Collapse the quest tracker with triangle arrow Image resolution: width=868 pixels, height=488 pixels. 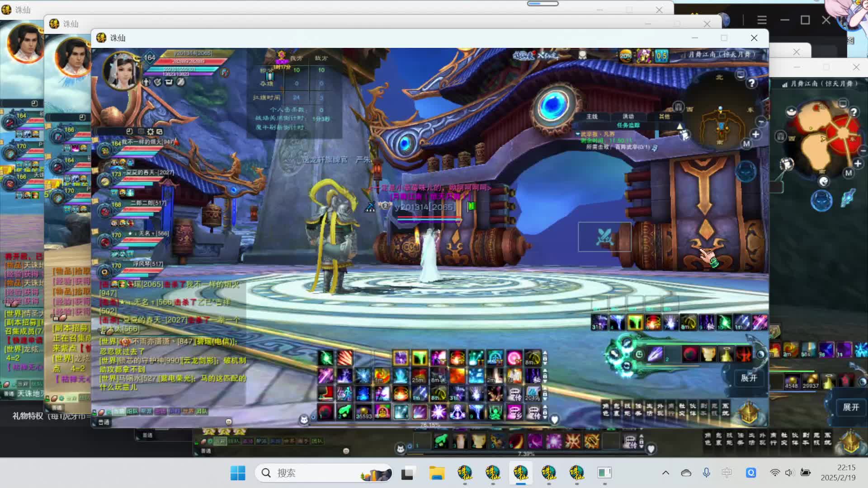[x=679, y=126]
